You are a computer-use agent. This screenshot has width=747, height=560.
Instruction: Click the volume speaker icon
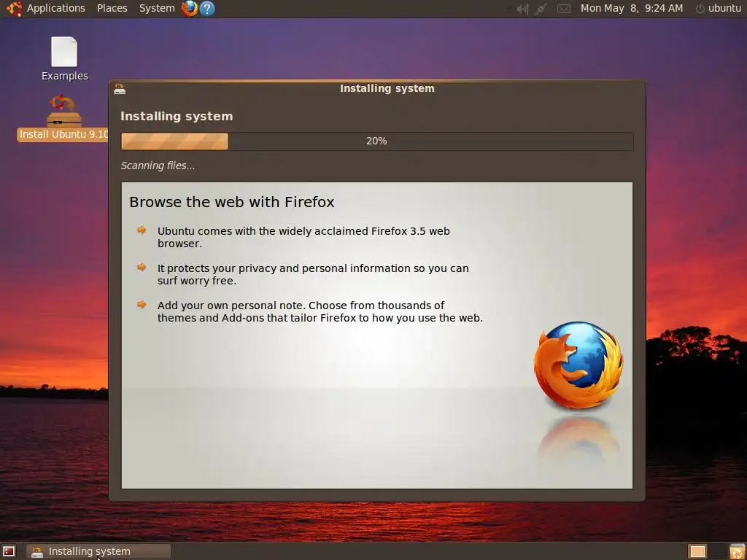522,9
